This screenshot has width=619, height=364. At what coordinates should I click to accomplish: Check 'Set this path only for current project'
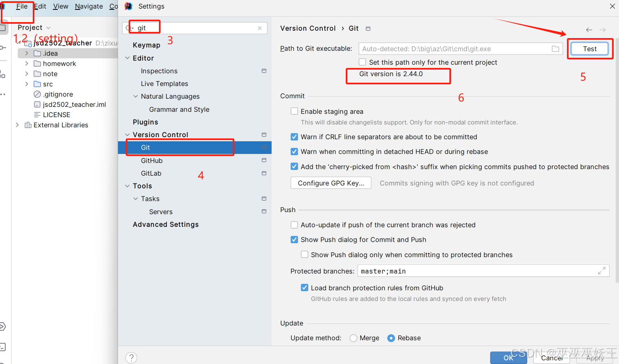362,62
